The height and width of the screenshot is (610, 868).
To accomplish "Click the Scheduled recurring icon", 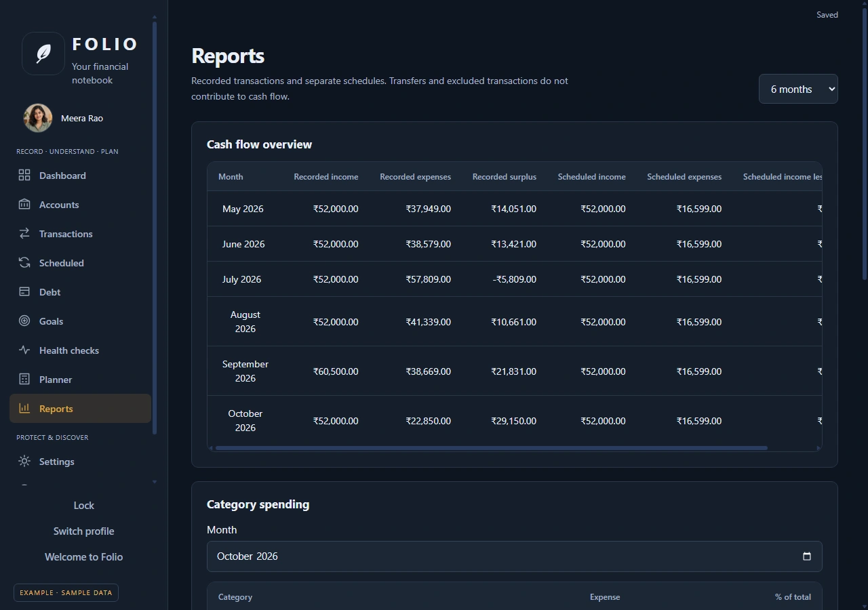I will [24, 263].
